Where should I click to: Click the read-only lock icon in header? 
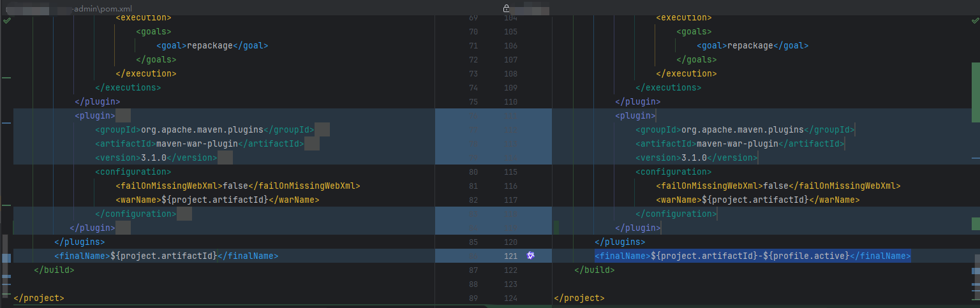pos(506,8)
